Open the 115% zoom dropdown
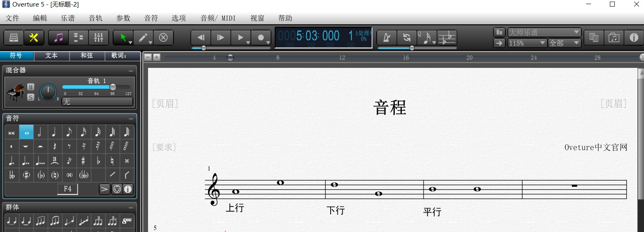The width and height of the screenshot is (644, 232). [527, 43]
